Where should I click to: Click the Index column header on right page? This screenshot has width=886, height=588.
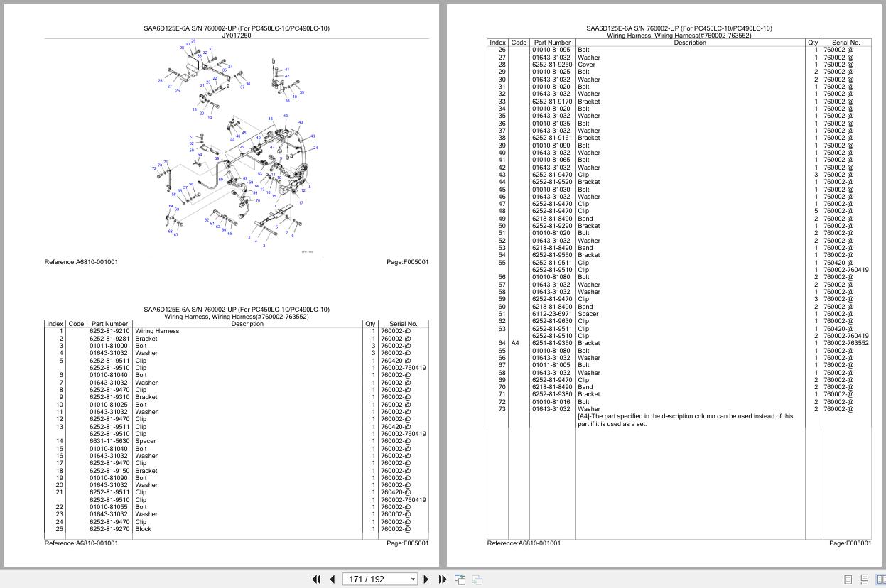497,43
